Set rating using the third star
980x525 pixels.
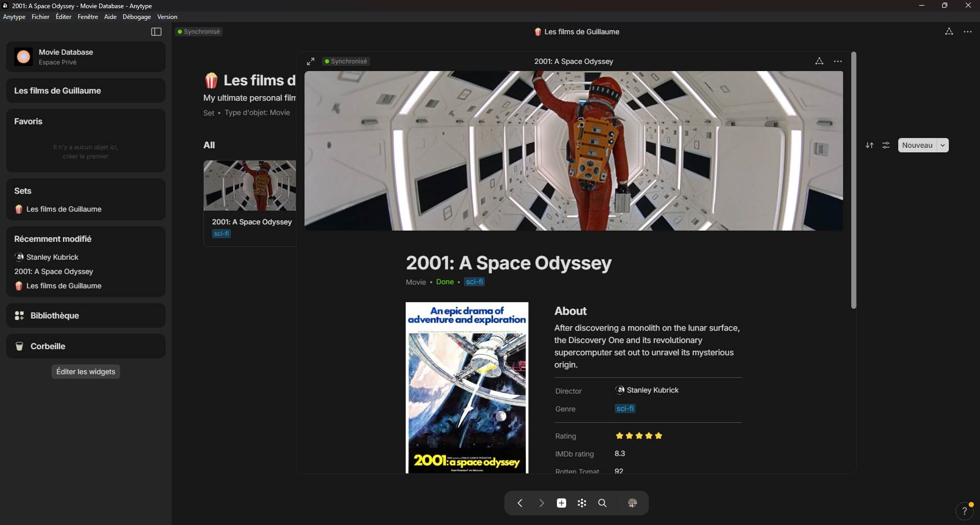tap(639, 436)
